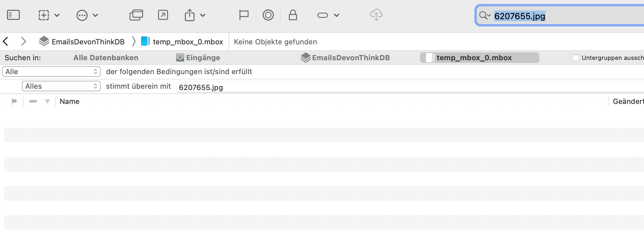
Task: Select the 'Alle Datenbanken' search scope
Action: click(106, 58)
